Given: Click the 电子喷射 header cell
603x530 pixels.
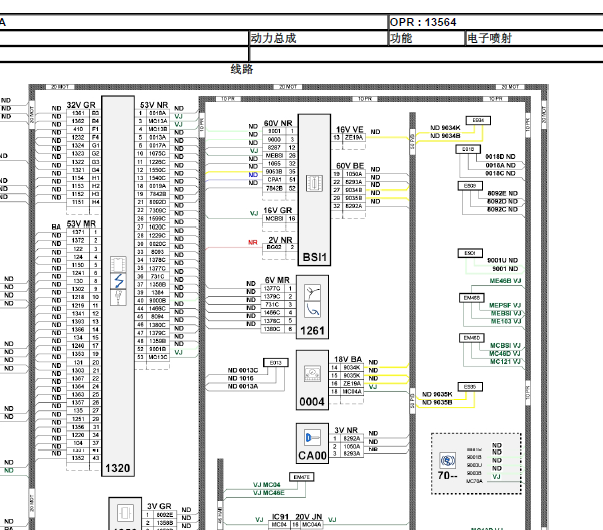Looking at the screenshot, I should tap(489, 38).
